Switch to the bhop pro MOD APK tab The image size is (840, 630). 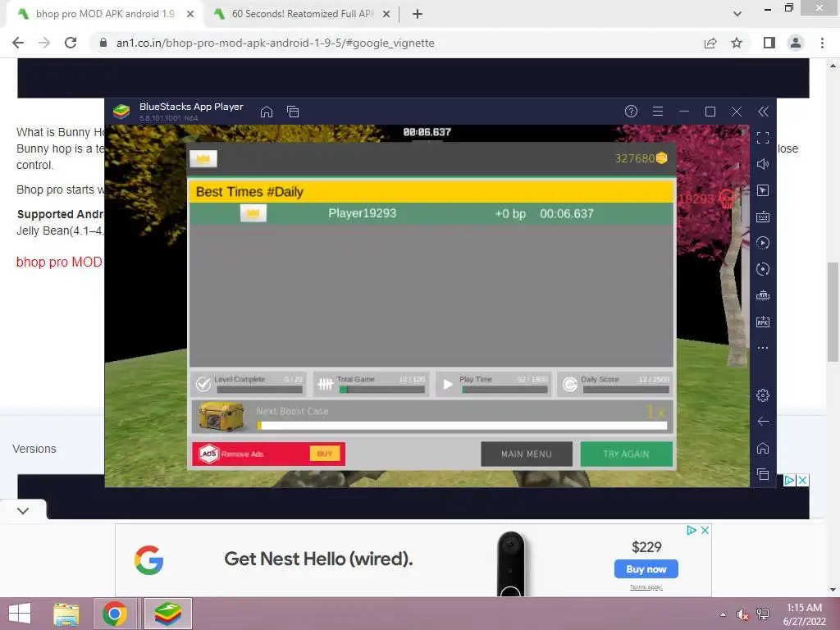pyautogui.click(x=105, y=14)
